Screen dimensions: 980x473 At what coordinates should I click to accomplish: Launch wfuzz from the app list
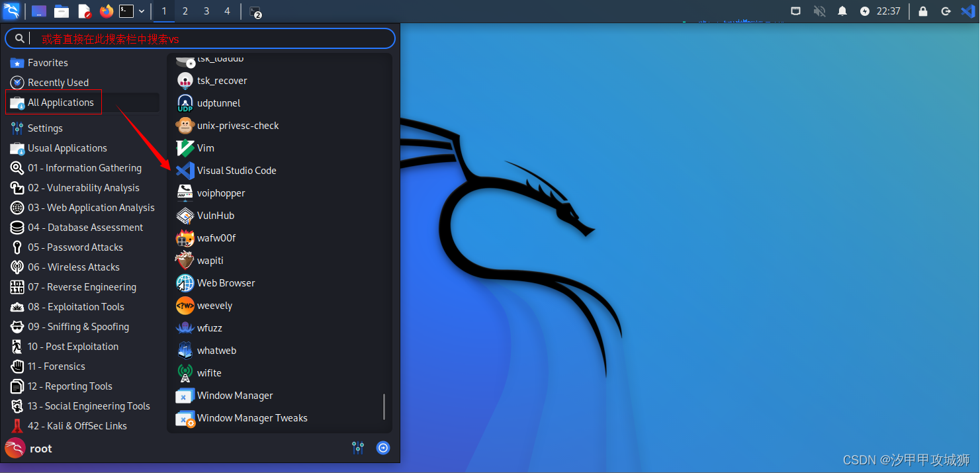(x=277, y=328)
